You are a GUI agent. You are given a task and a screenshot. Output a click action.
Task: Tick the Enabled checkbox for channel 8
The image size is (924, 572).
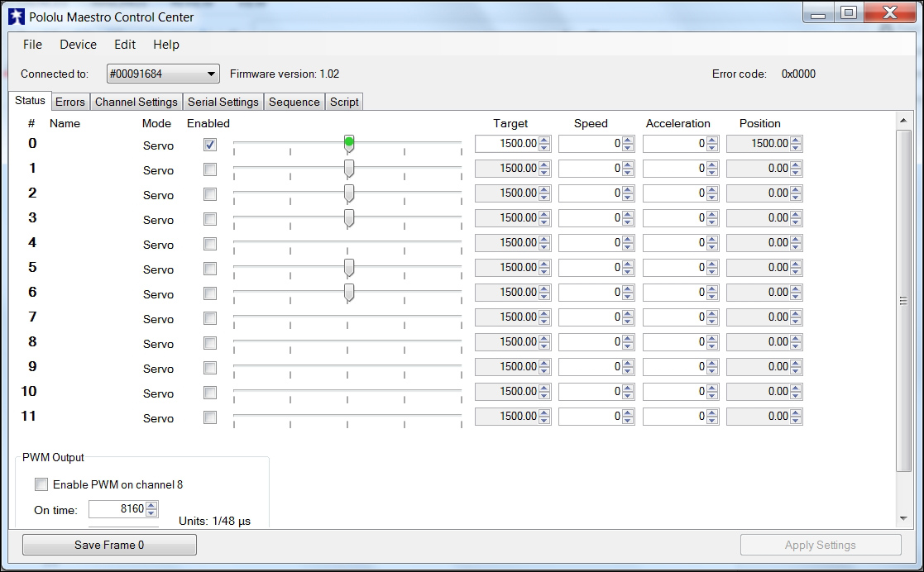(x=210, y=343)
